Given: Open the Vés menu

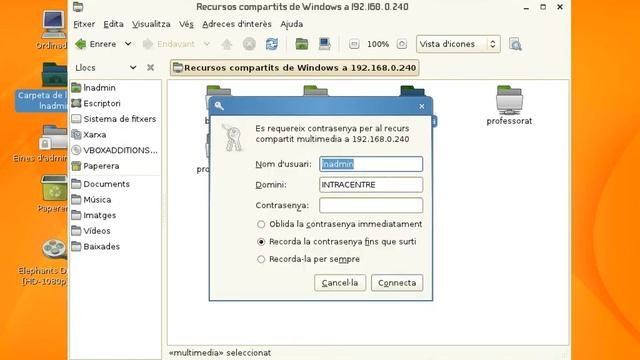Looking at the screenshot, I should tap(186, 24).
